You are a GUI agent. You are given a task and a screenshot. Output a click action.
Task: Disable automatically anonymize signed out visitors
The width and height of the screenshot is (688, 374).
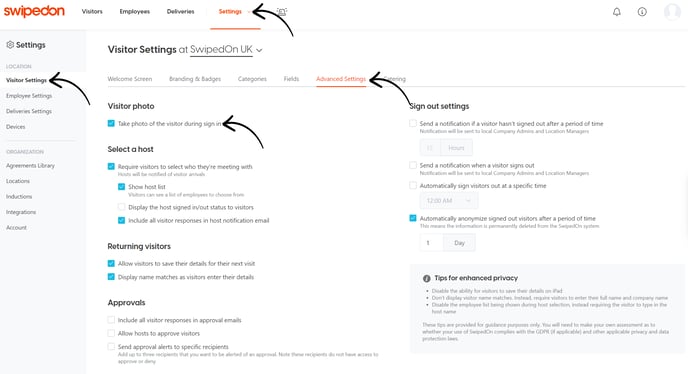pyautogui.click(x=413, y=218)
